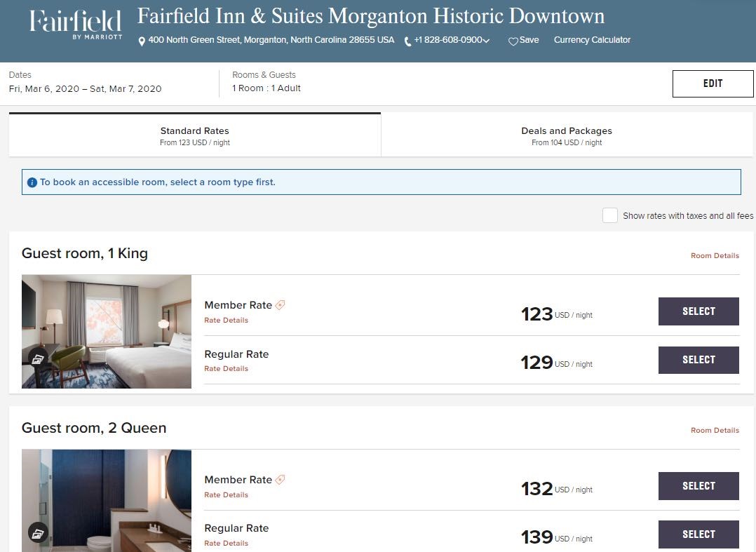This screenshot has width=756, height=552.
Task: Open the Currency Calculator link
Action: [x=592, y=40]
